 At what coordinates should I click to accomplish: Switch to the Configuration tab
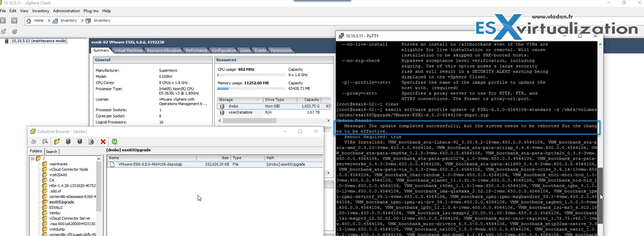pos(223,50)
